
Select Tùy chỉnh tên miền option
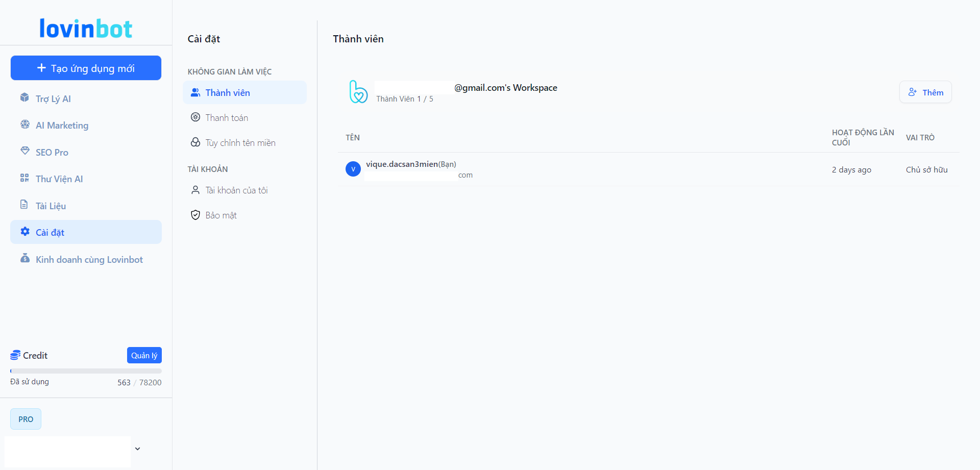coord(240,143)
